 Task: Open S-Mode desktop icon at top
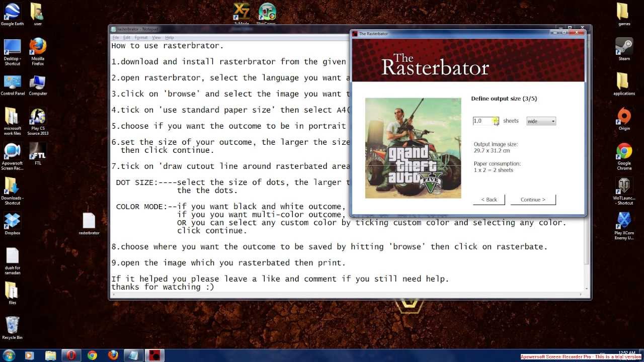[x=242, y=14]
